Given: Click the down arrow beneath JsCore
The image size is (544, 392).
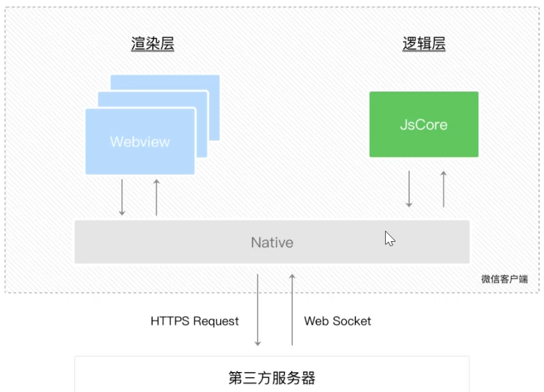Looking at the screenshot, I should coord(409,189).
